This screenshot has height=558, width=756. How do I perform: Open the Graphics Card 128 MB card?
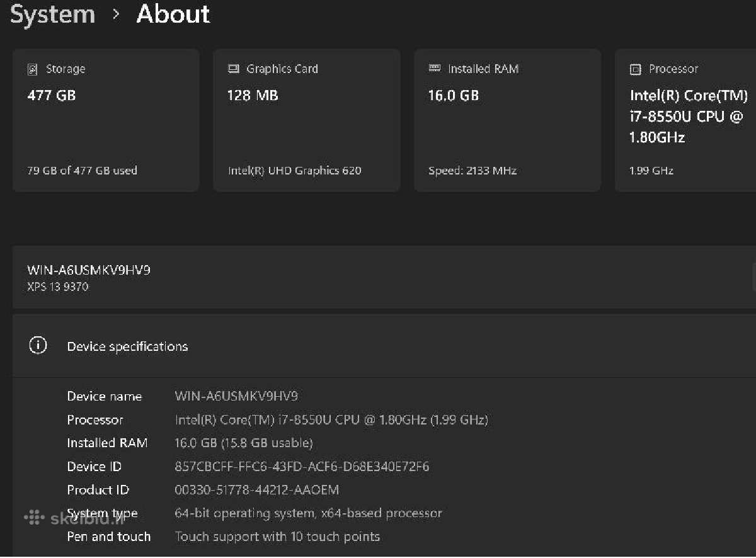tap(307, 120)
